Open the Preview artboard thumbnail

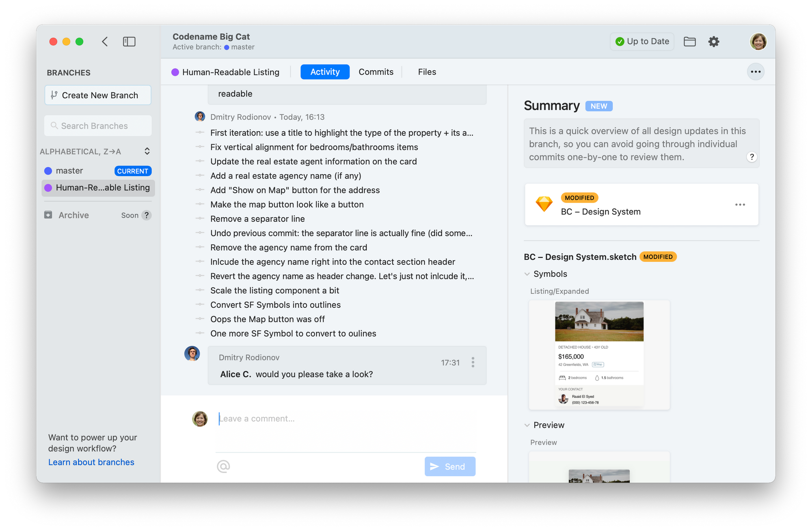[599, 467]
